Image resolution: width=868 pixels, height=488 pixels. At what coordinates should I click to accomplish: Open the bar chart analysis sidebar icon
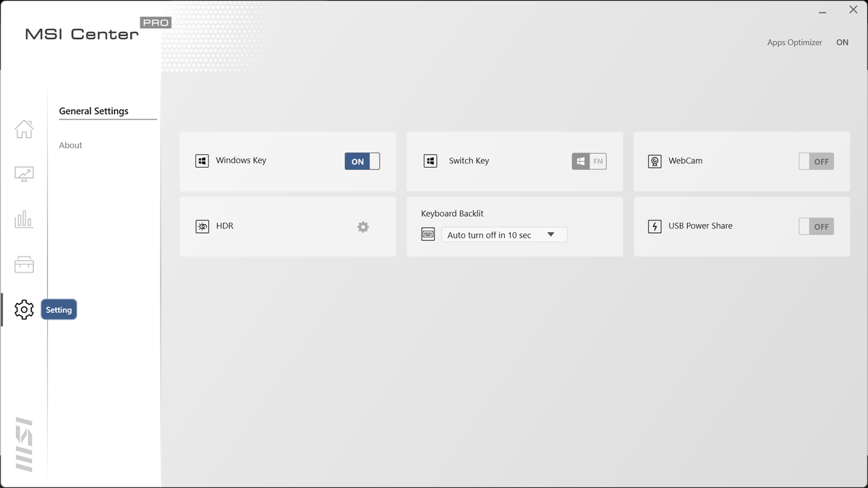point(24,219)
